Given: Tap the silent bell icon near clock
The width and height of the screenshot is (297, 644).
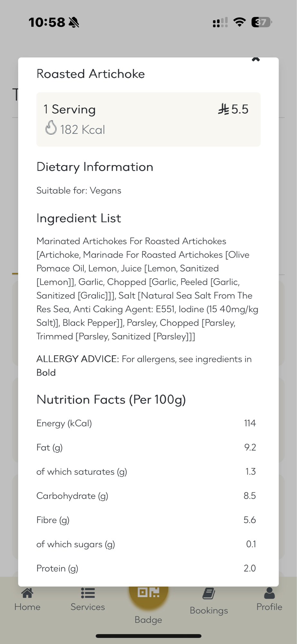Looking at the screenshot, I should (x=74, y=22).
